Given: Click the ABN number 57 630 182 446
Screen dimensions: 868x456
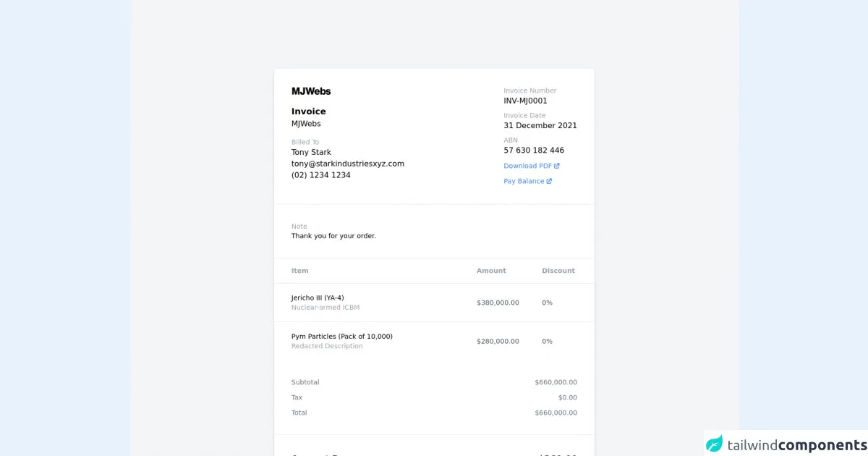Looking at the screenshot, I should pos(534,151).
